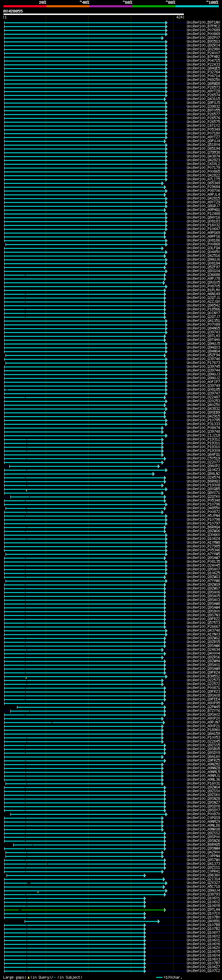Select the UniRef100_B6RHQ5 label

203,844
